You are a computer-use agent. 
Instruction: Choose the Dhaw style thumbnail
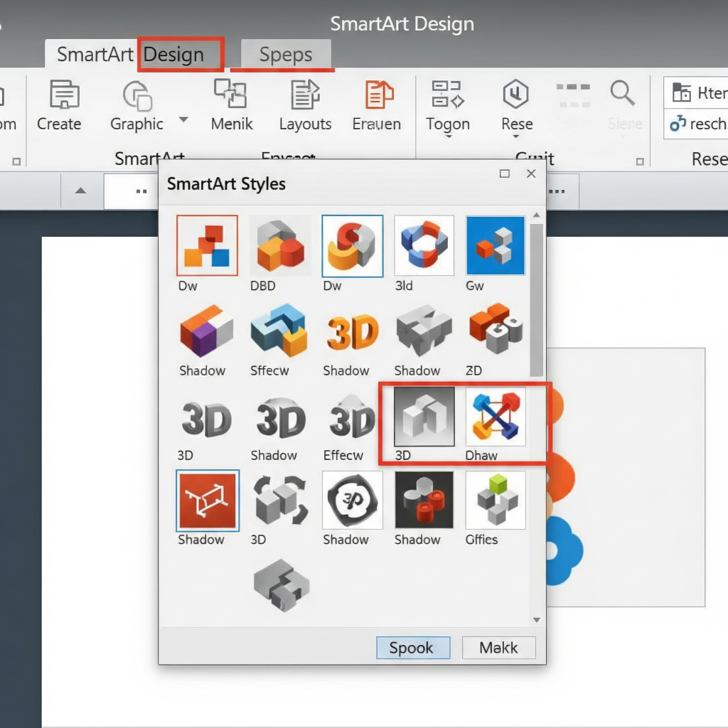pos(496,417)
